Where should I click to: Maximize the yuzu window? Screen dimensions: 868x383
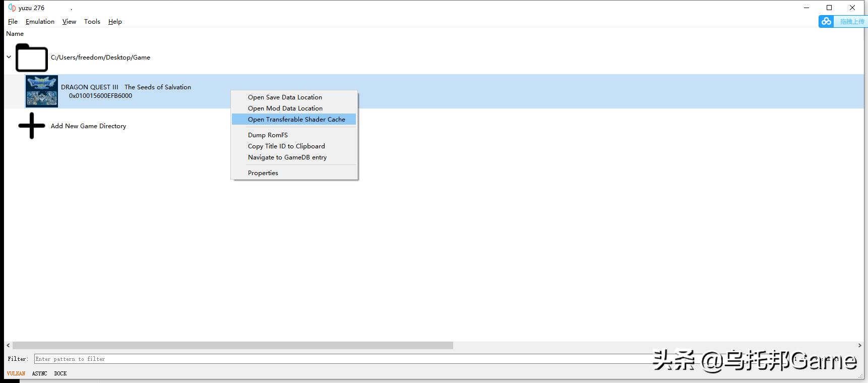pos(829,8)
